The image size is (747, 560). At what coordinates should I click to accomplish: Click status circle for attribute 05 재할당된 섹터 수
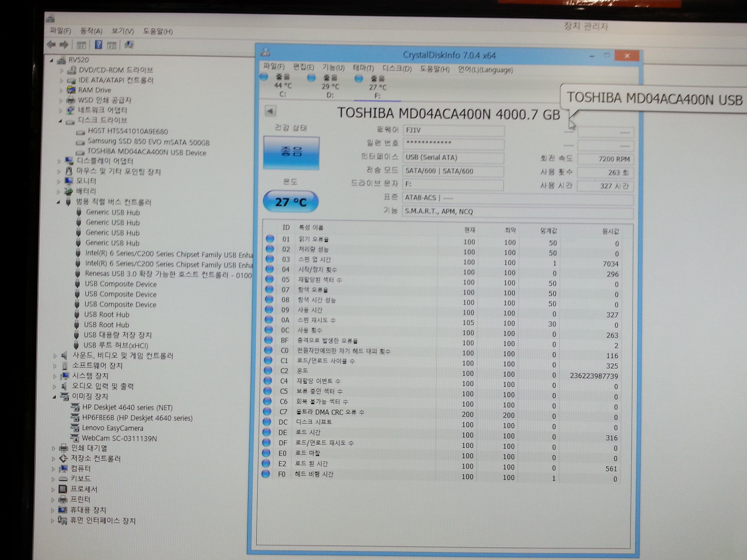269,279
